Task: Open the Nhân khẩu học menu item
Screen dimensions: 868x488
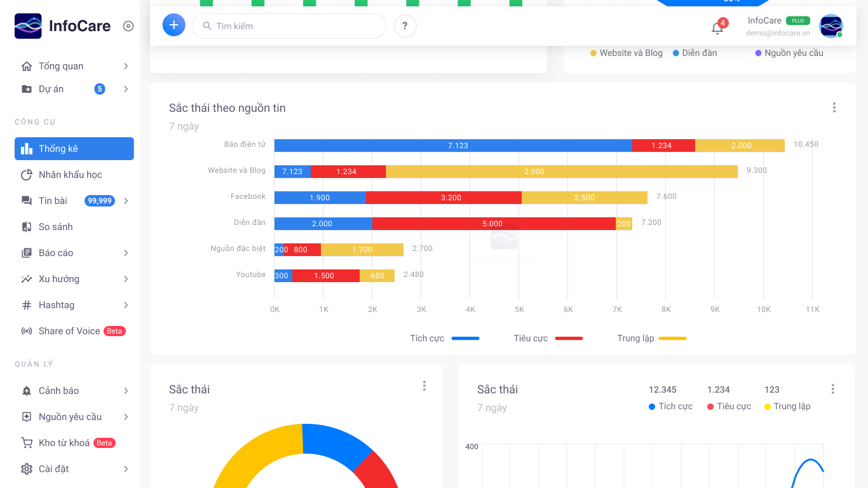Action: 70,175
